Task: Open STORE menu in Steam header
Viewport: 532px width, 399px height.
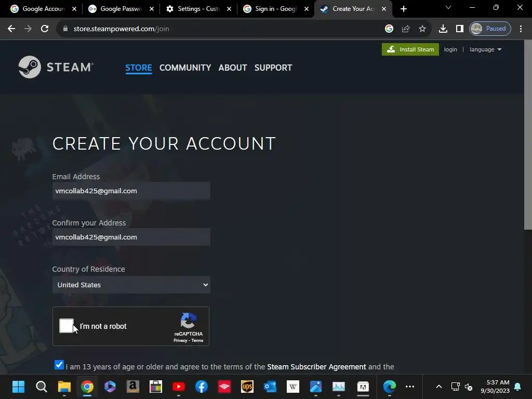Action: (x=138, y=68)
